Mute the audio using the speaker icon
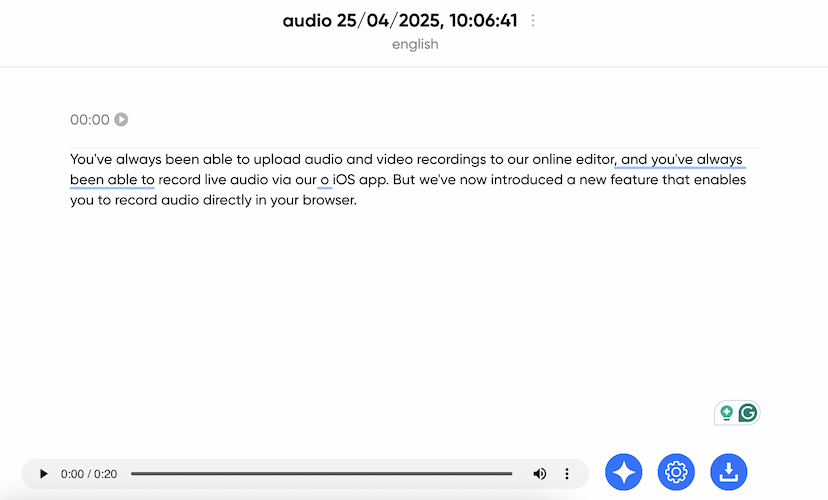 pyautogui.click(x=540, y=473)
